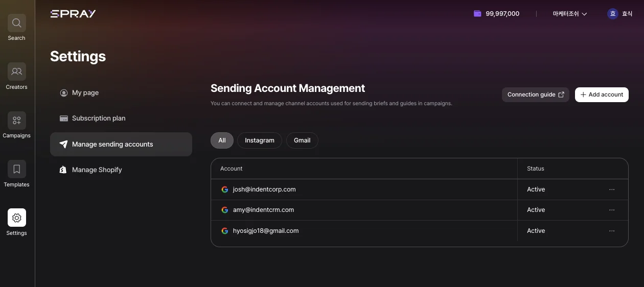
Task: Filter accounts by Instagram
Action: [x=259, y=140]
